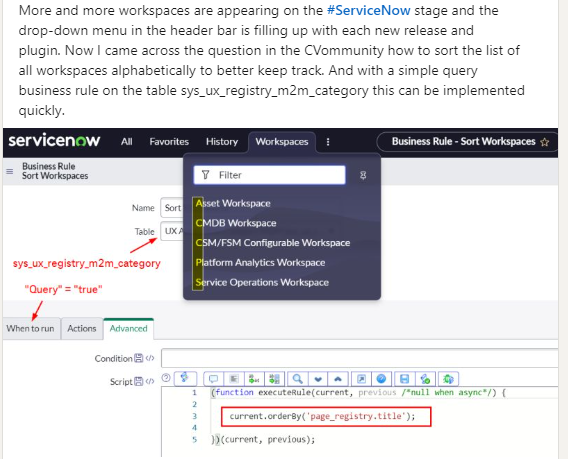
Task: Click the comment speech-bubble toolbar icon
Action: click(213, 379)
